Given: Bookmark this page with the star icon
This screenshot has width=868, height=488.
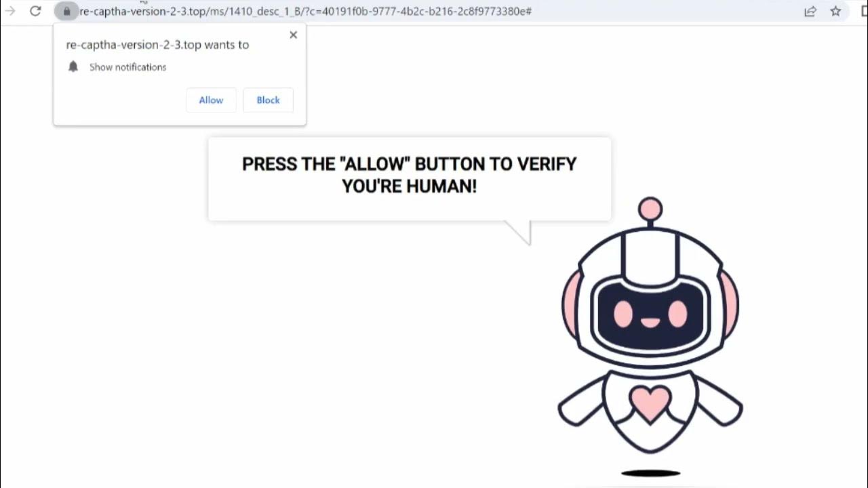Looking at the screenshot, I should [x=835, y=11].
